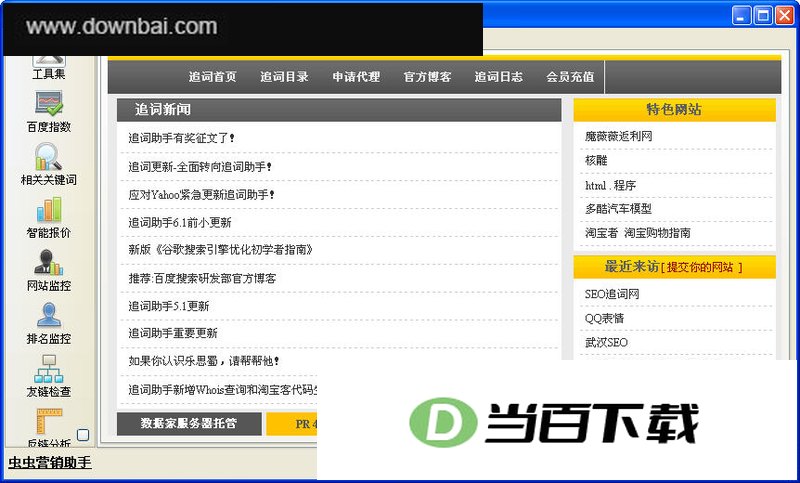Open news 追词助手6.1前小更新
Viewport: 800px width, 483px height.
[180, 223]
